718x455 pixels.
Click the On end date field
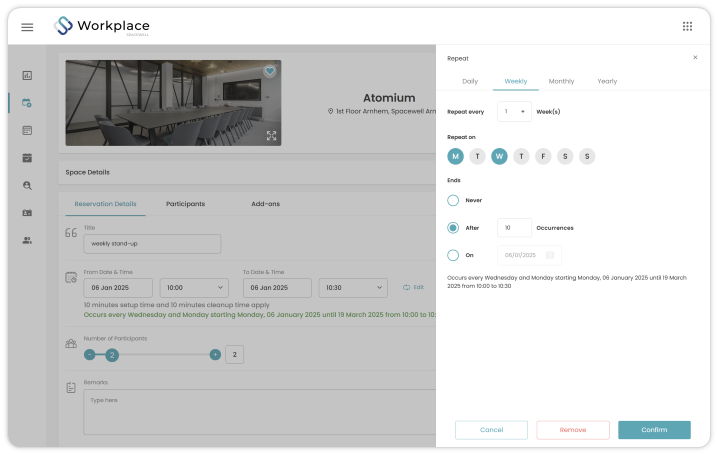pos(529,255)
